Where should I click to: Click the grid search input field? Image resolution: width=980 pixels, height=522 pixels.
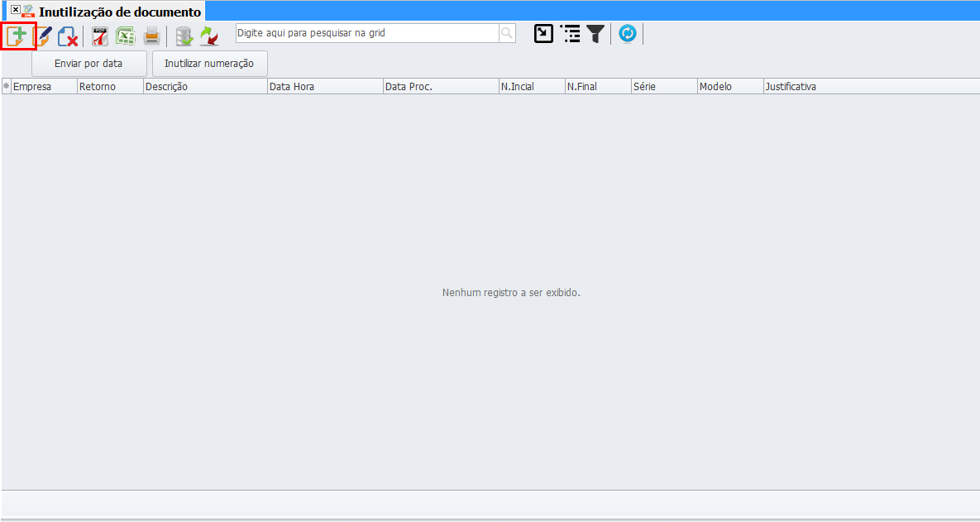366,33
